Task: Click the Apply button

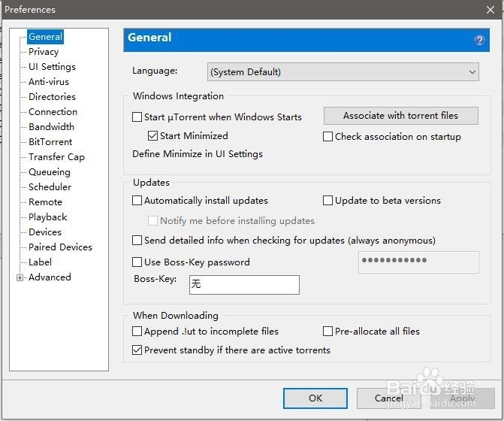Action: coord(462,398)
